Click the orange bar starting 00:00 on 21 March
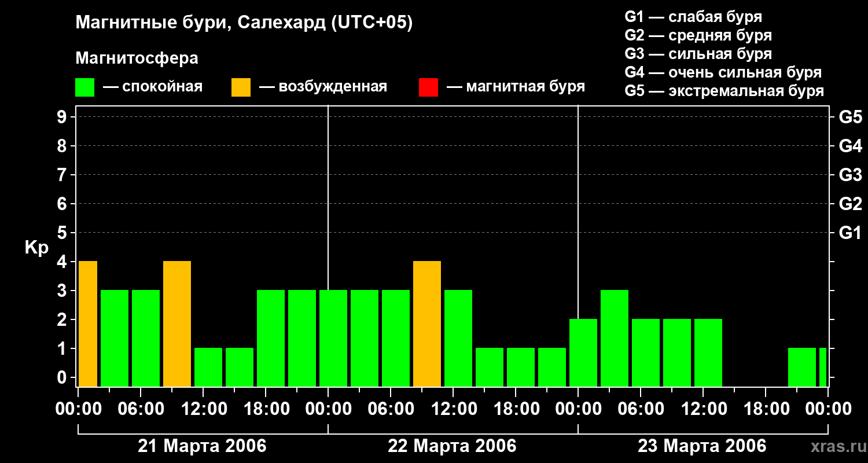The width and height of the screenshot is (868, 463). click(88, 324)
